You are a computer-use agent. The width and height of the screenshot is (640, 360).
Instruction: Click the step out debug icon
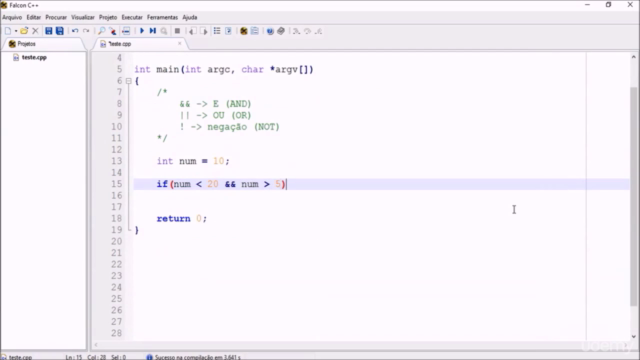[x=319, y=31]
